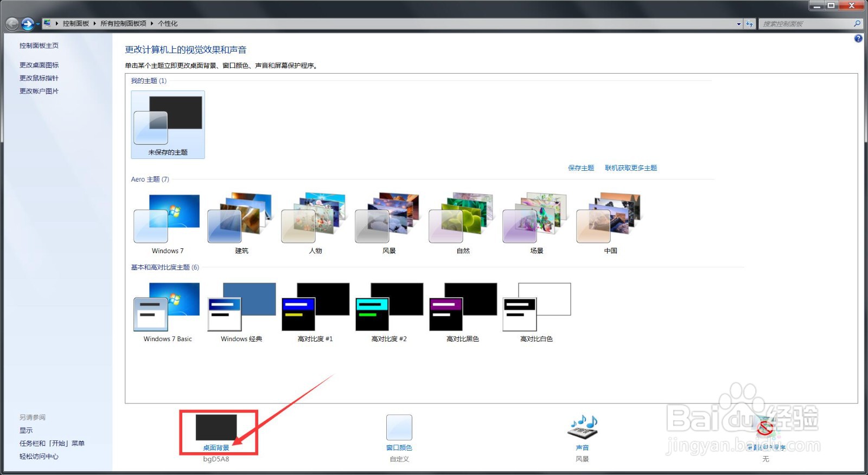Apply the 人物 Aero theme
Screen dimensions: 868x475
coord(315,223)
